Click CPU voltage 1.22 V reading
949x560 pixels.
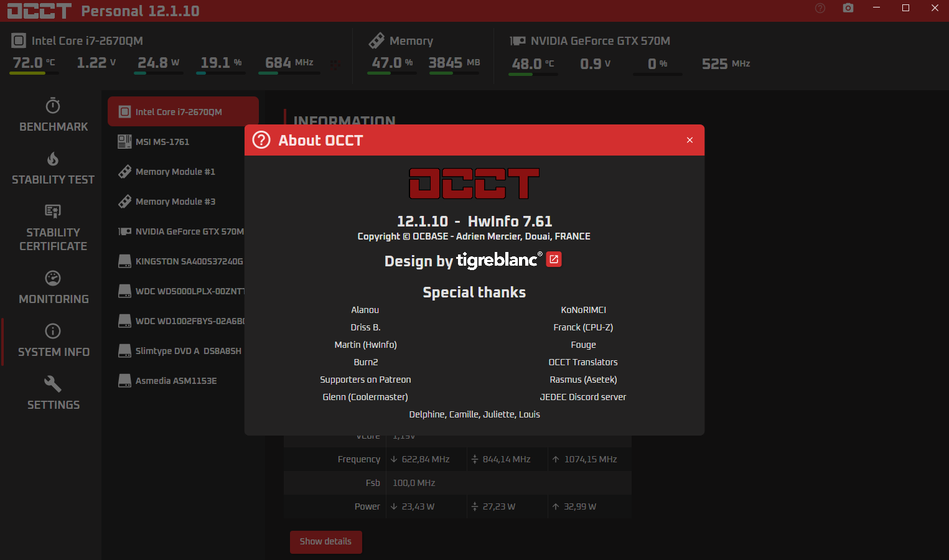pyautogui.click(x=96, y=63)
